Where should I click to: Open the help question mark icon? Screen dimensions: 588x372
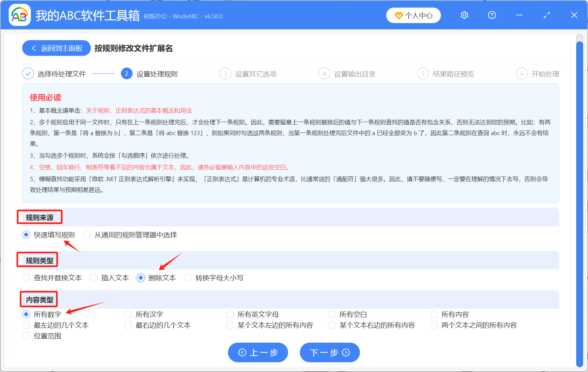[492, 15]
